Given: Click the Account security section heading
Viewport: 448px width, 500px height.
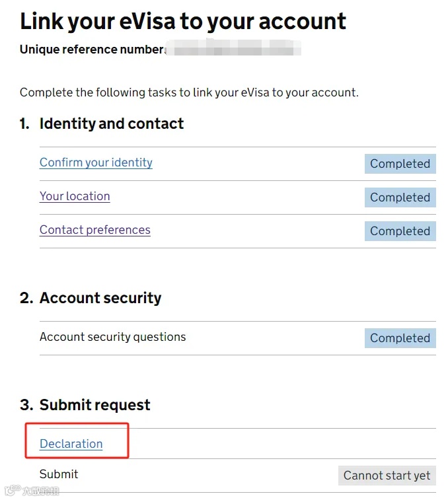Looking at the screenshot, I should pyautogui.click(x=100, y=298).
